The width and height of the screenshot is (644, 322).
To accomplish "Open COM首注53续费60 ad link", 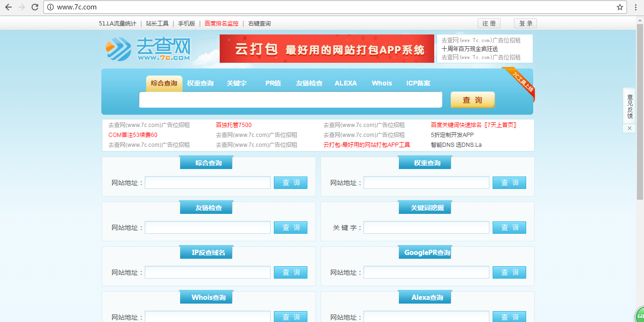I will (133, 135).
